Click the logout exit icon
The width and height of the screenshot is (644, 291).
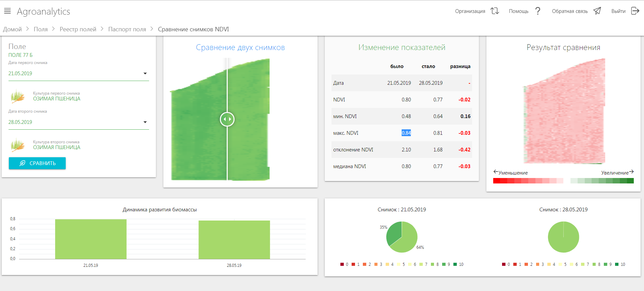(x=635, y=11)
